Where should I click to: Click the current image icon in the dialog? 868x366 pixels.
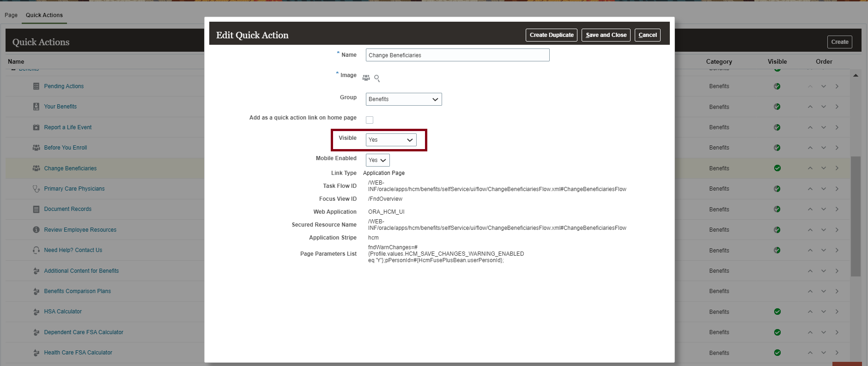pos(366,78)
